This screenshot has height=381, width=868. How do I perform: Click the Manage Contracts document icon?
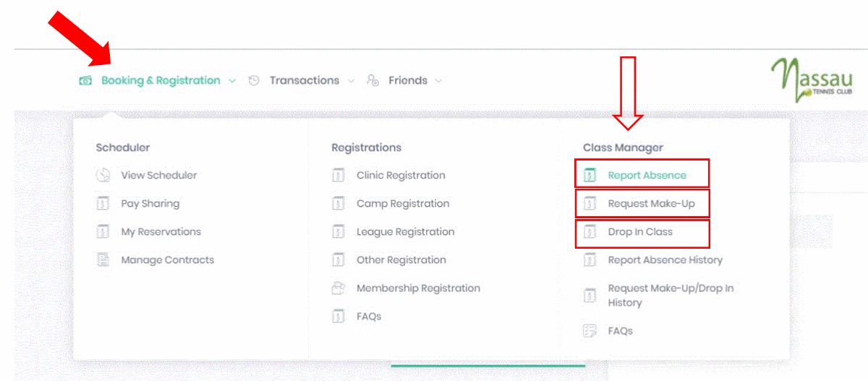click(x=103, y=260)
